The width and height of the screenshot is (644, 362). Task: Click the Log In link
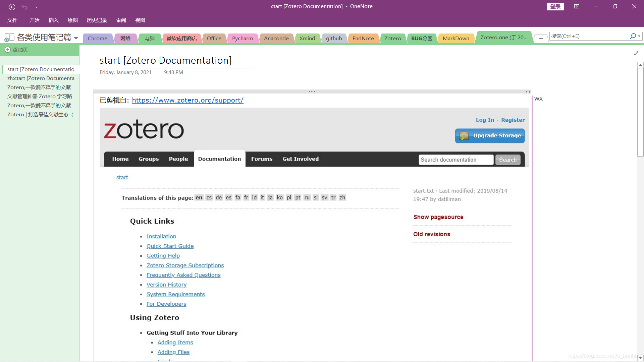(x=485, y=120)
